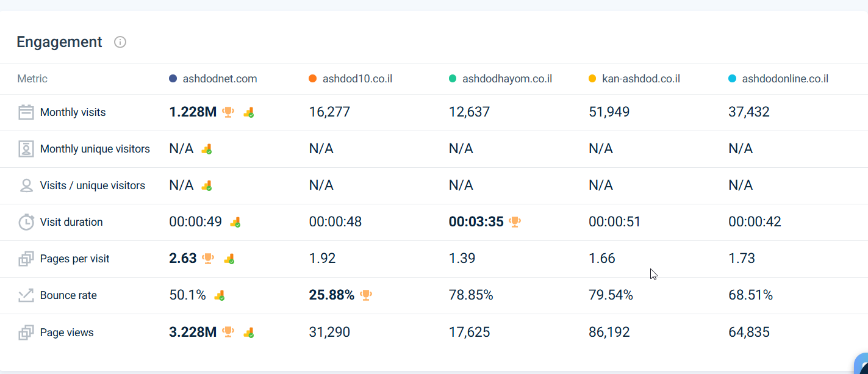Click the 1.39 pages per visit value

(462, 259)
